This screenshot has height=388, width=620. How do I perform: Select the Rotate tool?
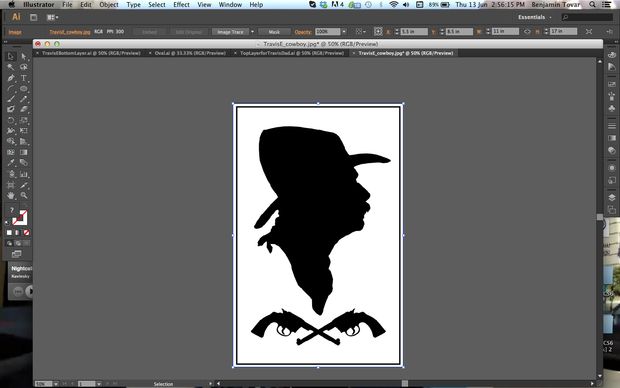point(11,120)
